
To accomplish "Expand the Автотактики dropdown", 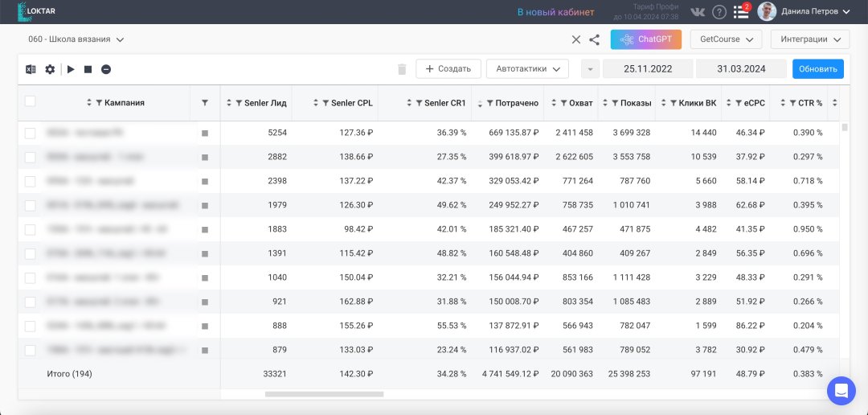I will point(527,69).
